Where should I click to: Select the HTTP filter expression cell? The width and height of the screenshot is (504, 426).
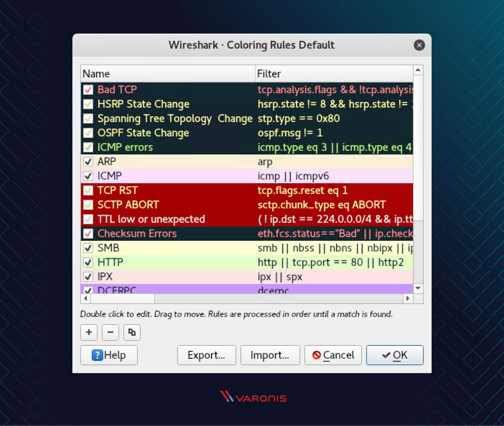(330, 262)
